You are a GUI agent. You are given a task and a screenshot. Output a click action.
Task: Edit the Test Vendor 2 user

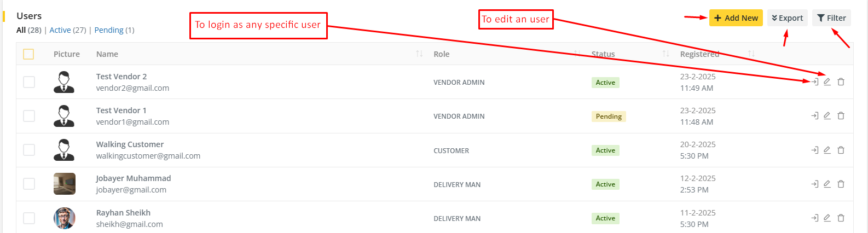tap(827, 82)
